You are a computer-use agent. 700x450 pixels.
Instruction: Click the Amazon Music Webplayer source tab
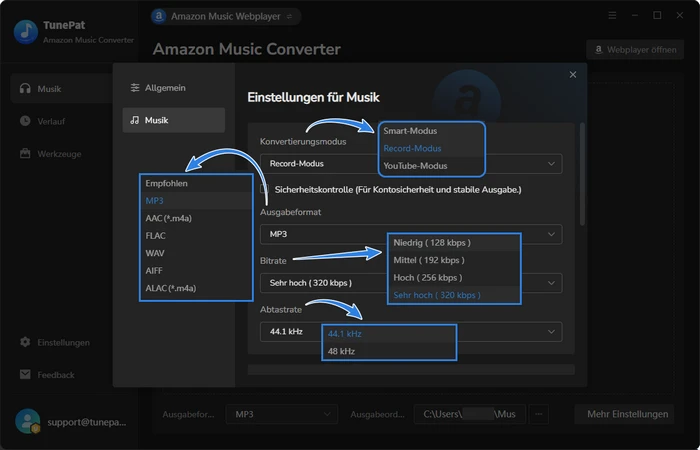[x=225, y=17]
